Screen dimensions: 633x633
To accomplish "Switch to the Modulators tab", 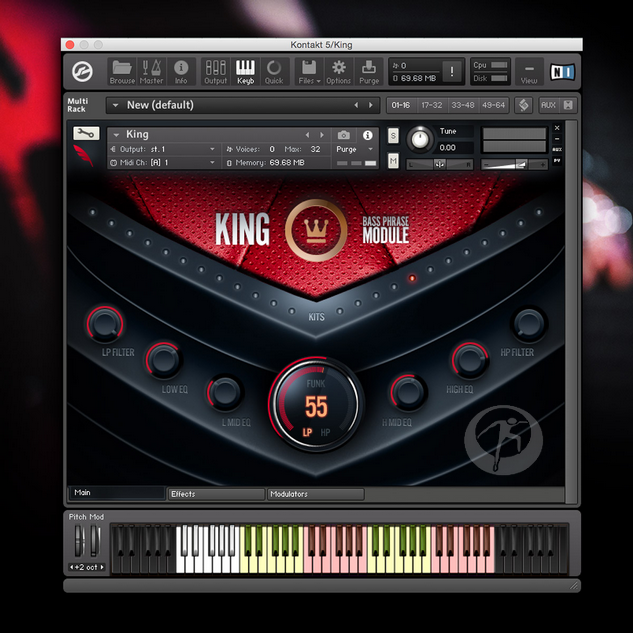I will pyautogui.click(x=316, y=494).
